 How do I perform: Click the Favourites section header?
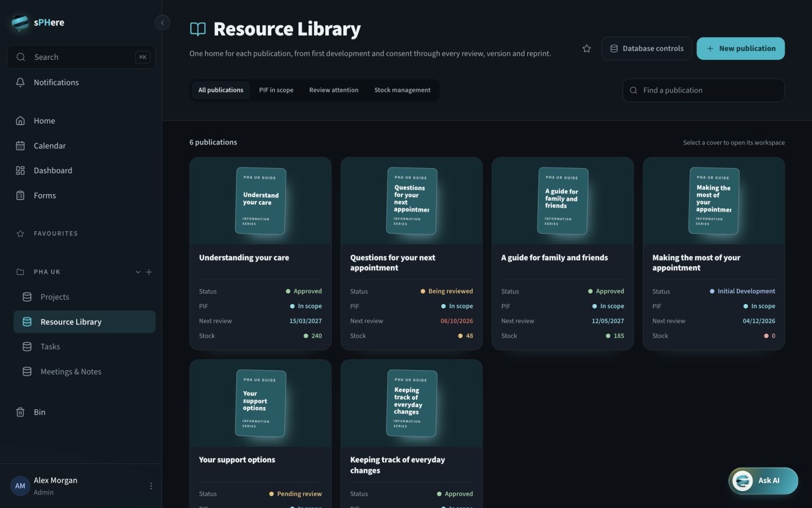[x=56, y=234]
